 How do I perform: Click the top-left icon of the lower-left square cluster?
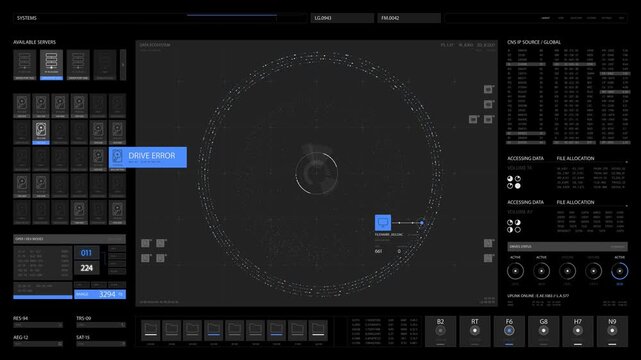[145, 243]
